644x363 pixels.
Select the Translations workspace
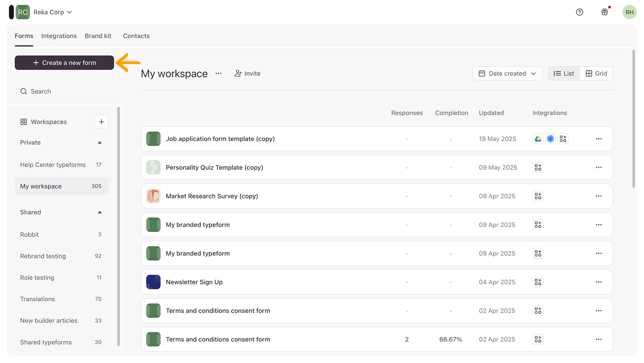coord(62,299)
